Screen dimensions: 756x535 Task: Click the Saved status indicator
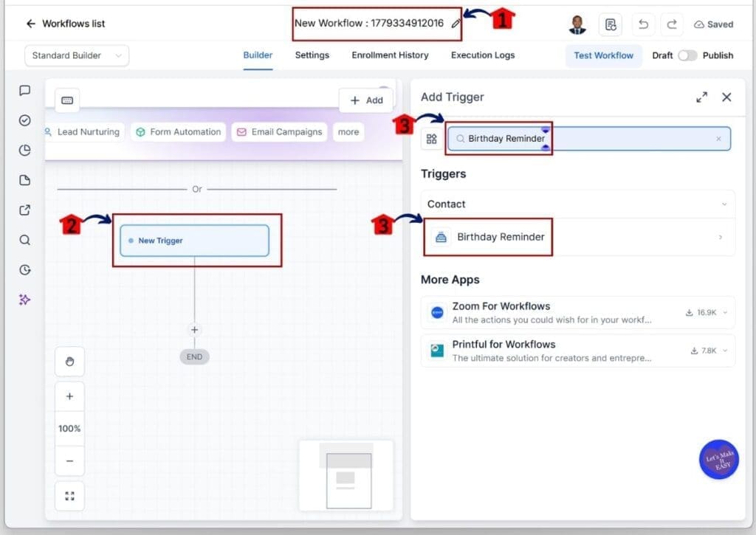point(714,24)
